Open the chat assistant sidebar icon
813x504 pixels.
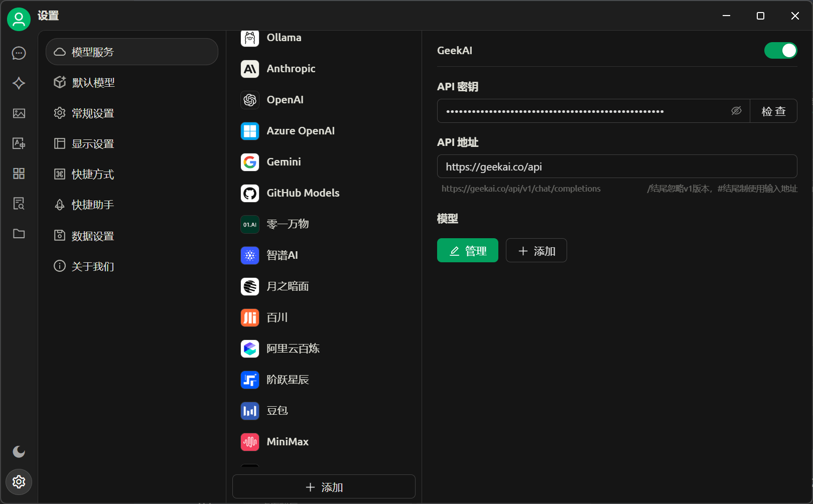pos(19,53)
